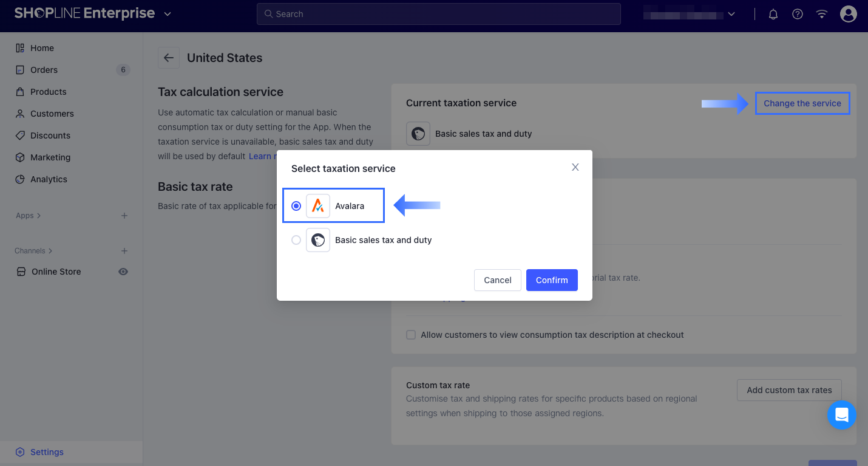
Task: Click the Orders sidebar icon
Action: (20, 70)
